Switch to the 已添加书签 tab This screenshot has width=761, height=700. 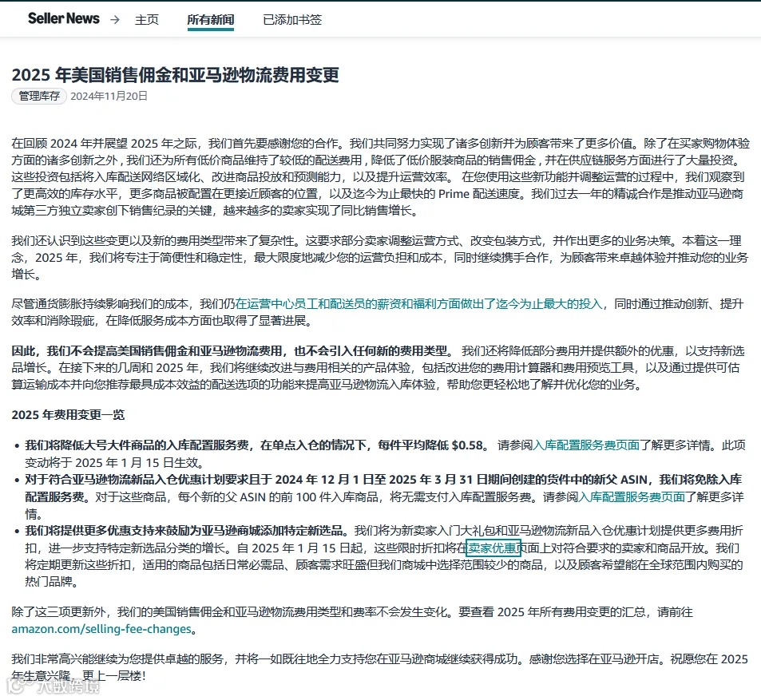pyautogui.click(x=292, y=19)
